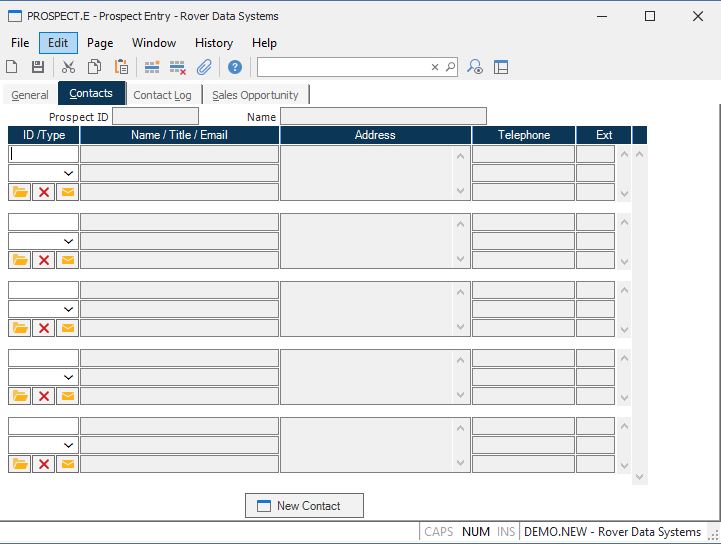Open the History menu
This screenshot has width=721, height=544.
213,43
